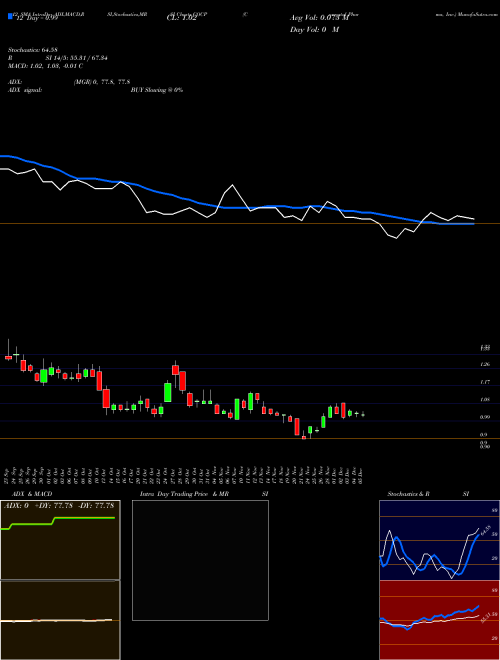Click the tall green candlestick near 24 Oct

click(168, 392)
